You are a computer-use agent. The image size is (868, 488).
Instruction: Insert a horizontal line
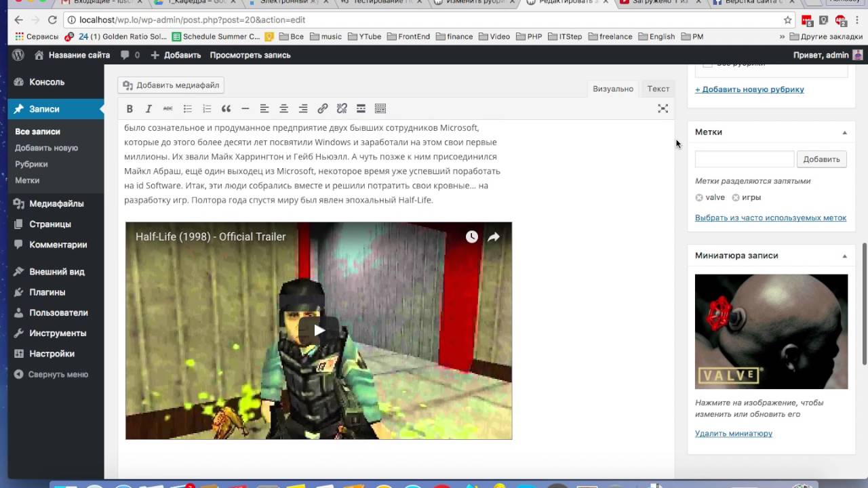(245, 108)
